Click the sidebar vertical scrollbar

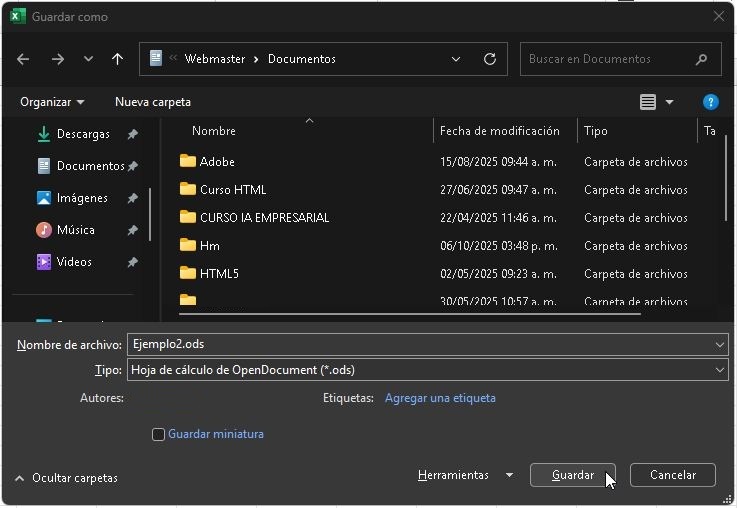pos(150,214)
